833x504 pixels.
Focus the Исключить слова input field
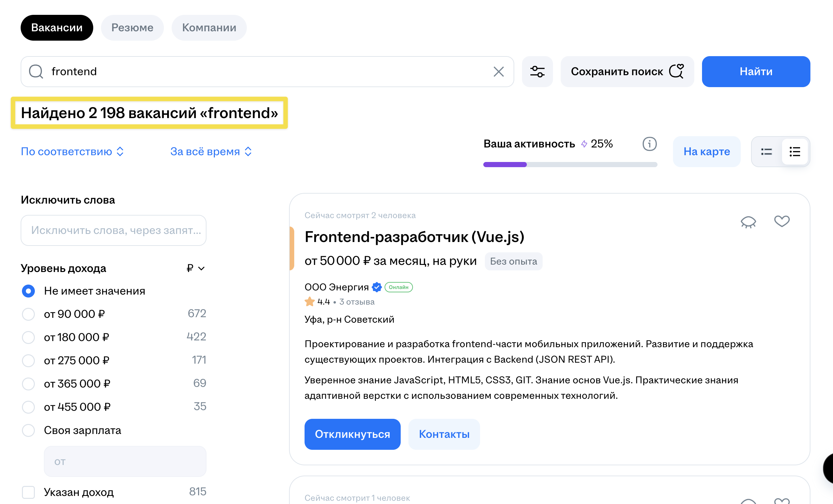pyautogui.click(x=113, y=230)
